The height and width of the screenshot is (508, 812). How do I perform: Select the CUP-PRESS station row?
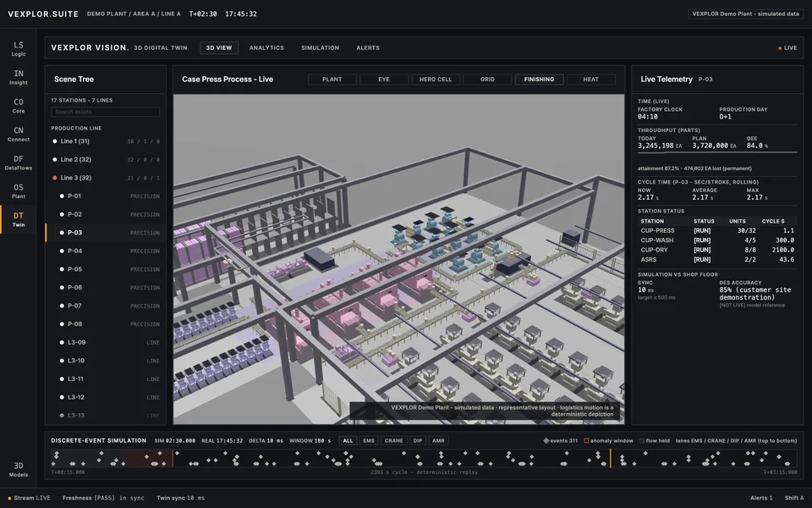pos(717,230)
